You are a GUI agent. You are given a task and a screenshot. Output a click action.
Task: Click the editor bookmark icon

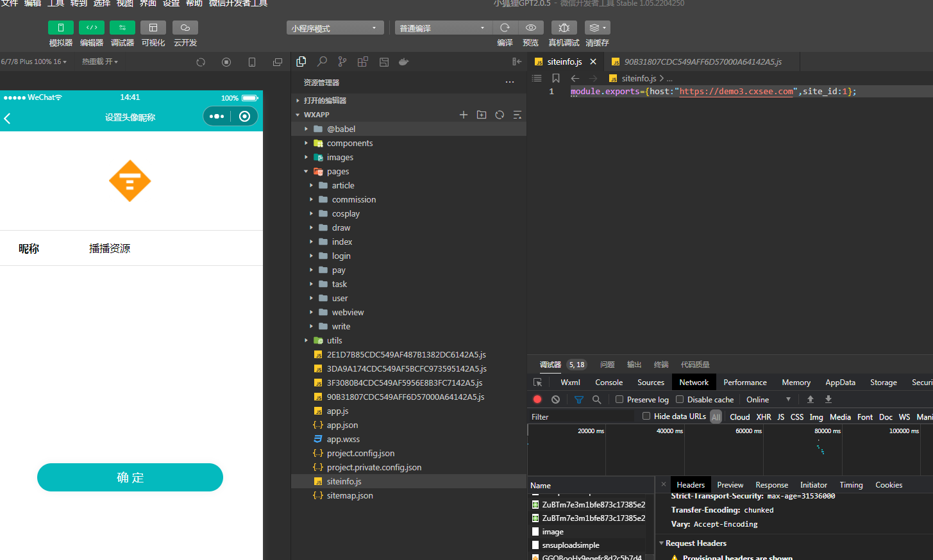pos(556,78)
